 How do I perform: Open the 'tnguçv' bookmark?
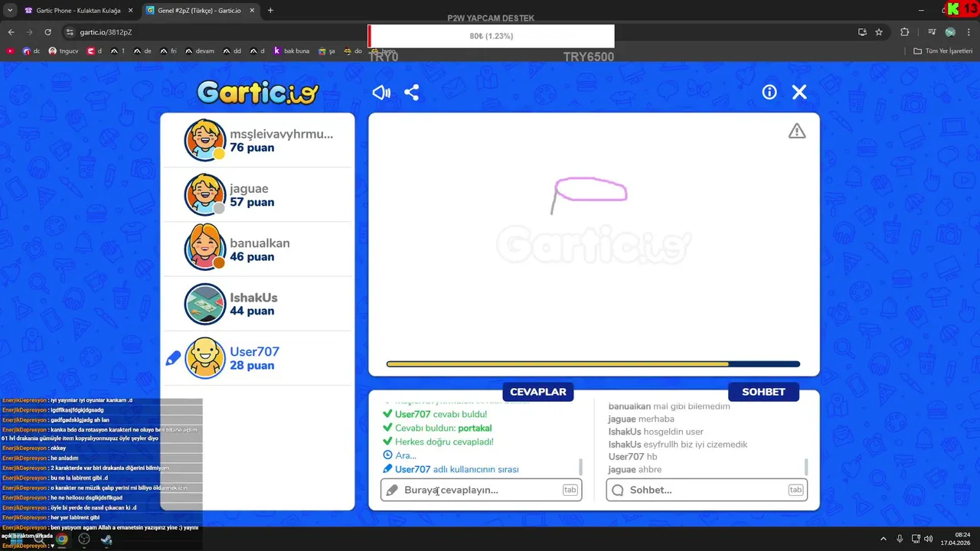pyautogui.click(x=64, y=51)
